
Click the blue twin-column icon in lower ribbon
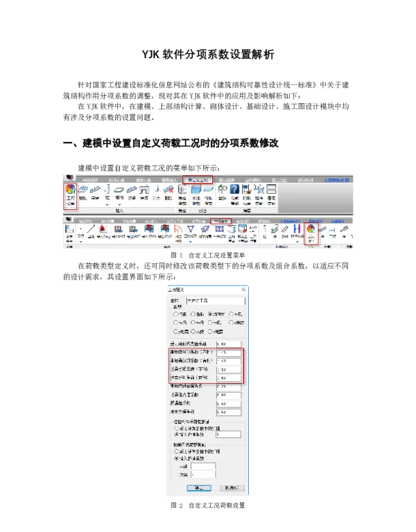297,229
